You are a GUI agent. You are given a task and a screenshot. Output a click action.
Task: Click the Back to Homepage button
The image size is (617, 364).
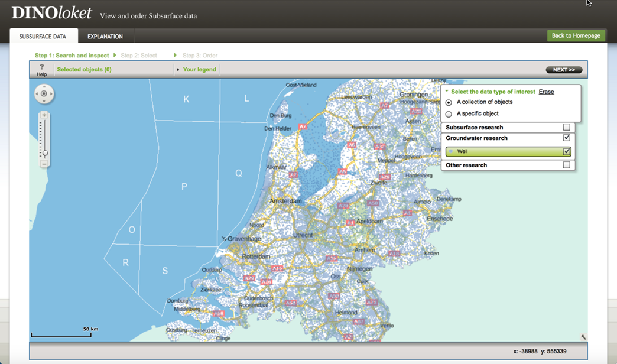coord(576,36)
